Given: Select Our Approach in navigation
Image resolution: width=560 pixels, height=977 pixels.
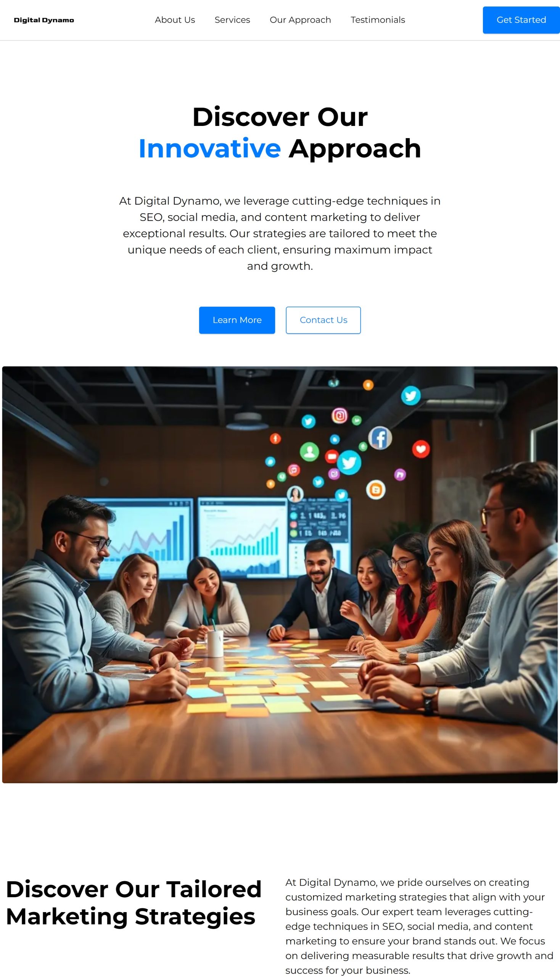Looking at the screenshot, I should [x=300, y=20].
